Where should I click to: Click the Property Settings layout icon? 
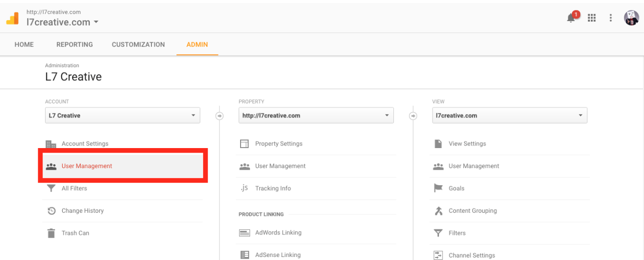245,144
